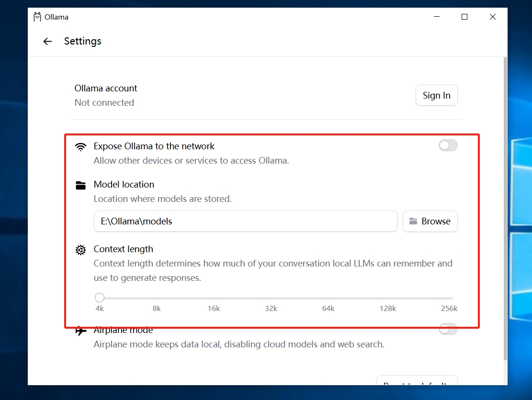Minimize the Ollama window

437,17
